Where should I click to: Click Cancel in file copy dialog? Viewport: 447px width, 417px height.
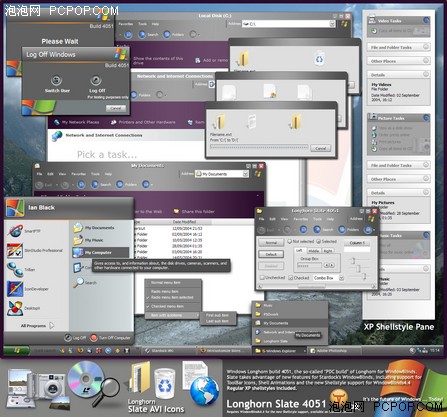pos(321,148)
